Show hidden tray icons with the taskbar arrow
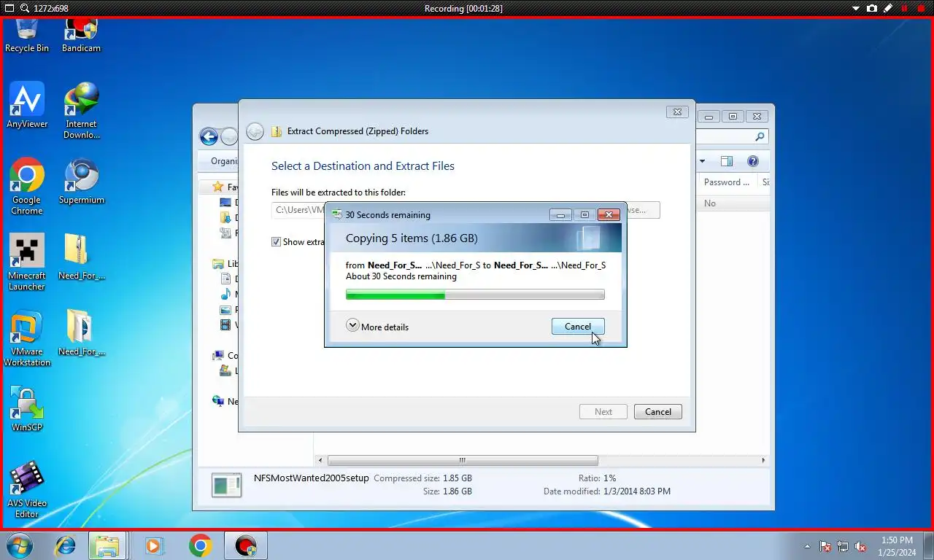Screen dimensions: 934x560 [x=807, y=546]
